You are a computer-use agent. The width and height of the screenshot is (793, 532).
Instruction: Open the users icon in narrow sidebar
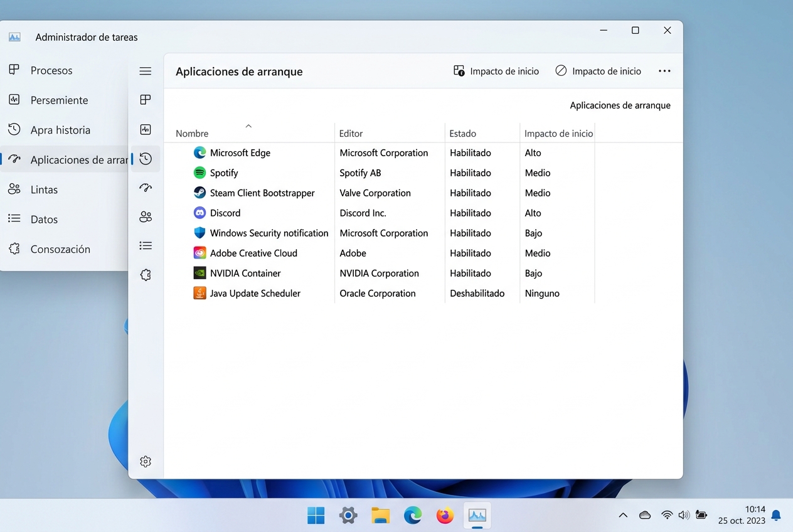click(x=146, y=217)
